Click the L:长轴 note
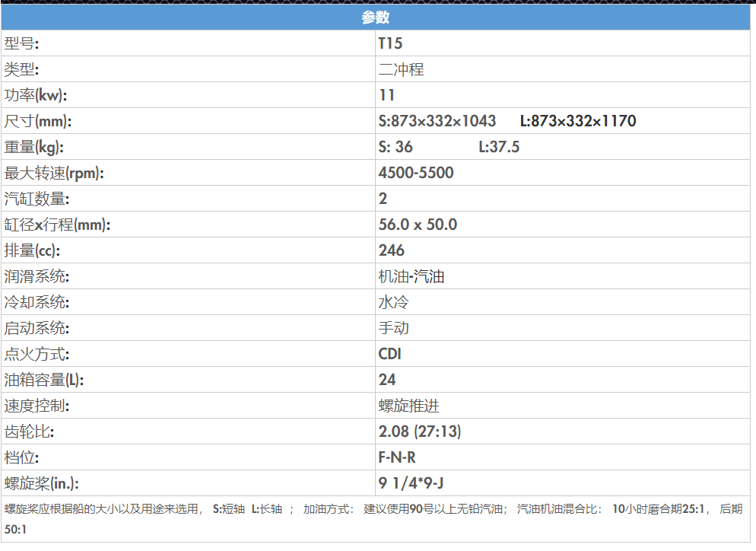 click(x=267, y=509)
